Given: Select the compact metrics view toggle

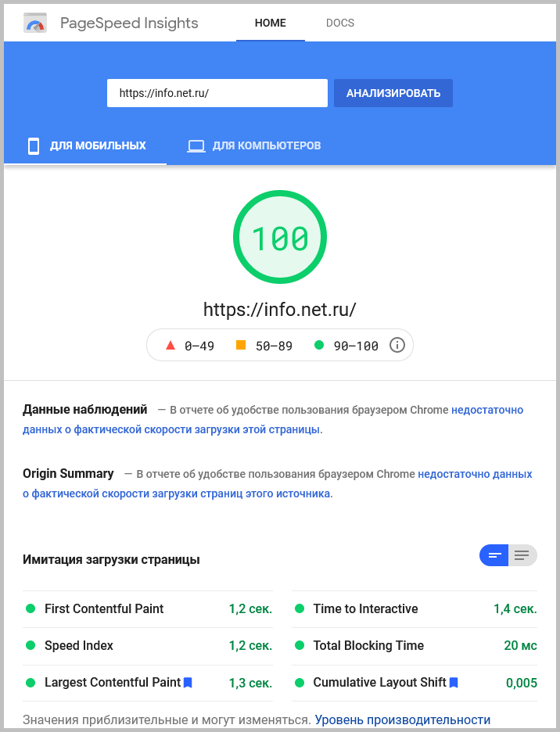Looking at the screenshot, I should tap(494, 555).
